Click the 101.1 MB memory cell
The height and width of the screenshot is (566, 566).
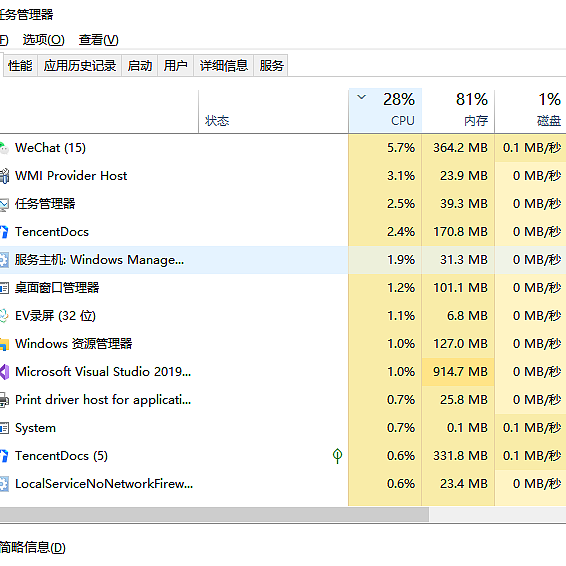pos(458,288)
